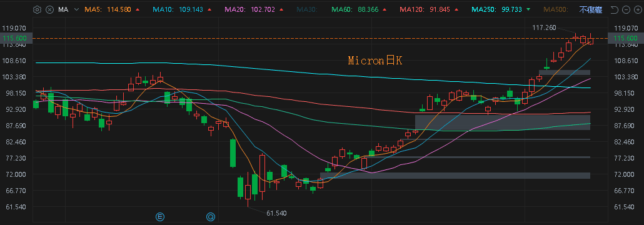Toggle the MA5 line label
The height and width of the screenshot is (225, 644).
[93, 9]
